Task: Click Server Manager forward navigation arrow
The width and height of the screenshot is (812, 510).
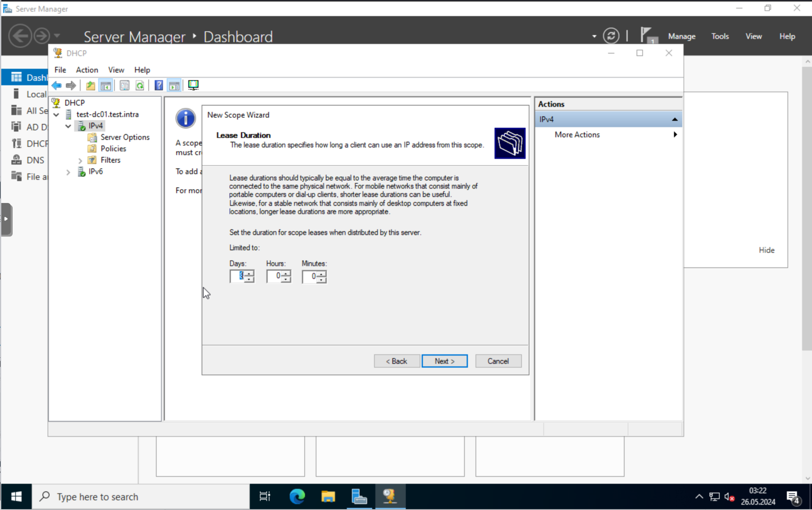Action: pos(41,36)
